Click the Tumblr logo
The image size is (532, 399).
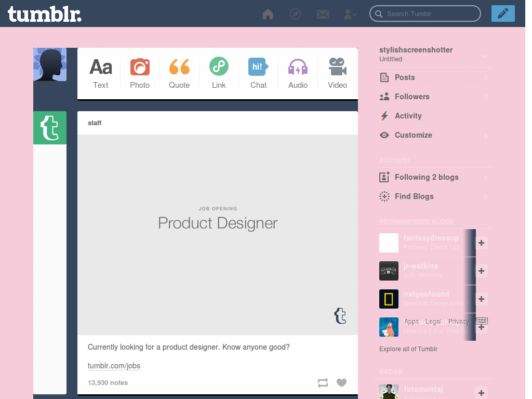point(45,14)
